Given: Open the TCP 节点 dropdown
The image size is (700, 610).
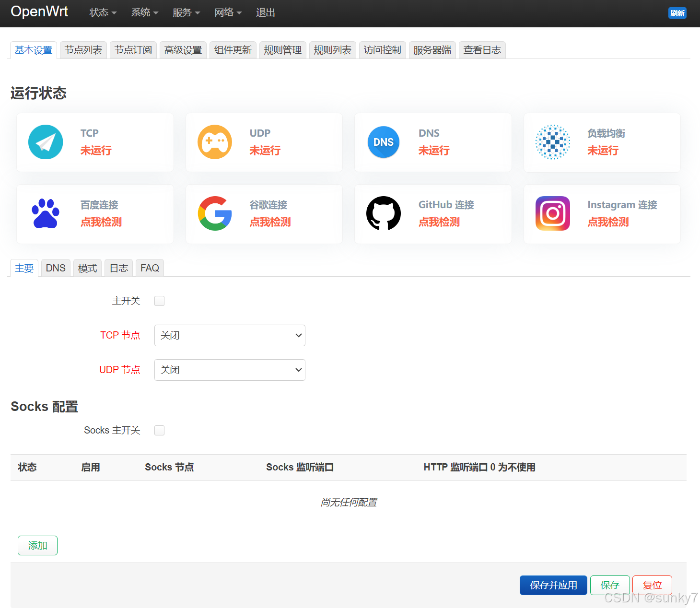Looking at the screenshot, I should (x=230, y=335).
